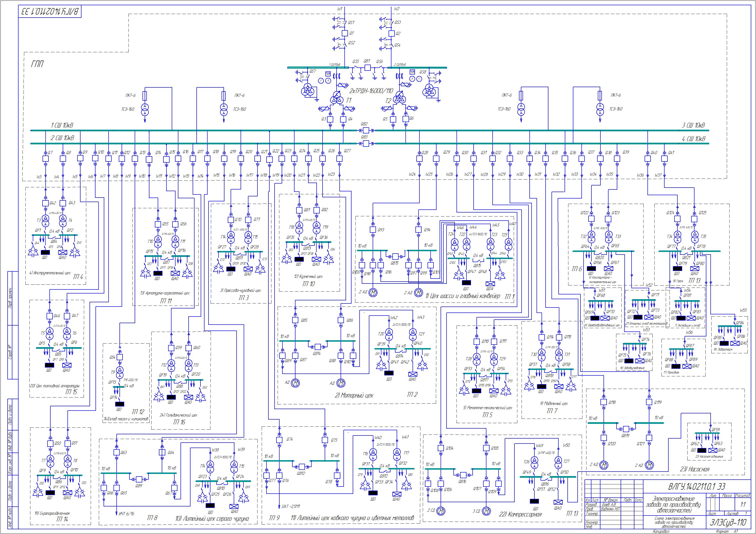Click the Q2 circuit breaker square
Image resolution: width=756 pixels, height=534 pixels.
391,33
